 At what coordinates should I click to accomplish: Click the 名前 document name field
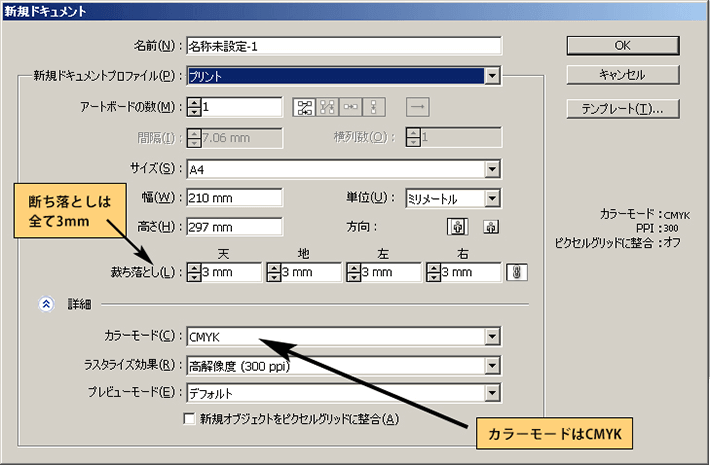click(x=343, y=46)
